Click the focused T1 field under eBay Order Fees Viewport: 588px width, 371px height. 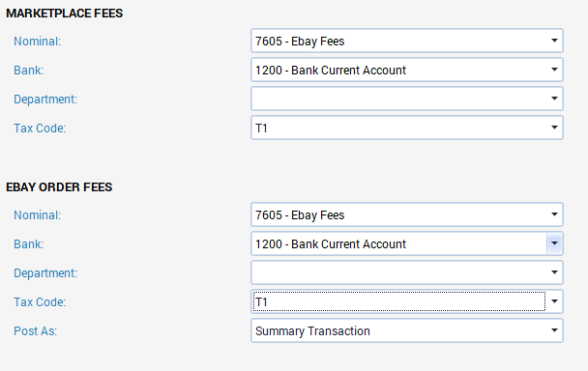pos(399,301)
